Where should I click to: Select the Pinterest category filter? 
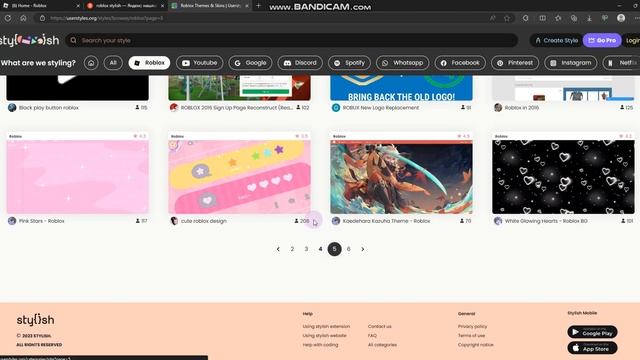point(515,63)
